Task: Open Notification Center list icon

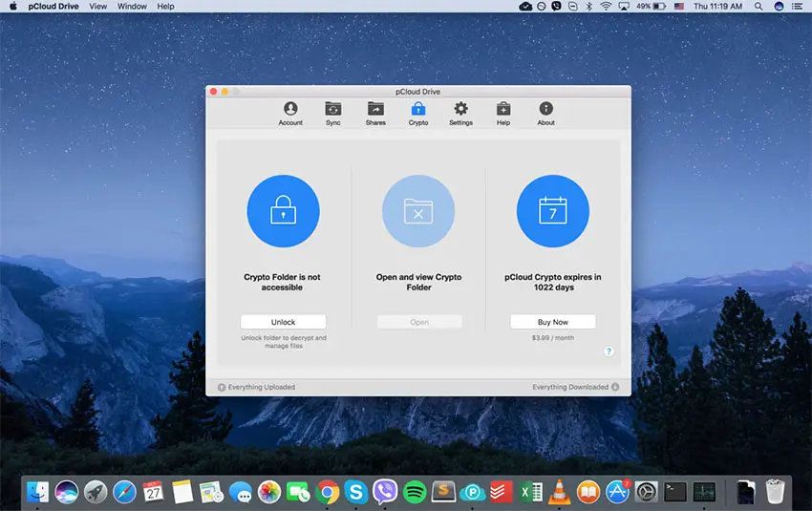Action: click(797, 7)
